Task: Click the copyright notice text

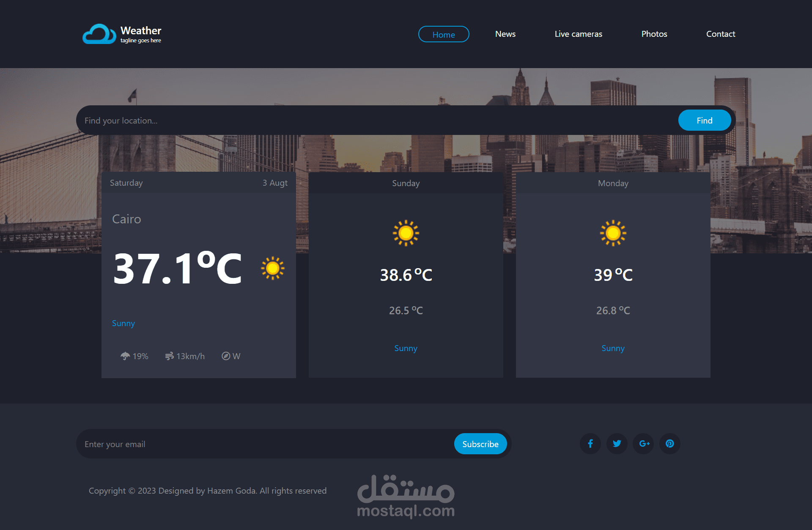Action: pos(208,491)
